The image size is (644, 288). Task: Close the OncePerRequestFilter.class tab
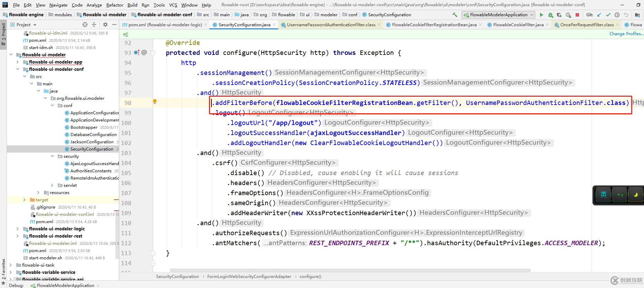coord(617,25)
